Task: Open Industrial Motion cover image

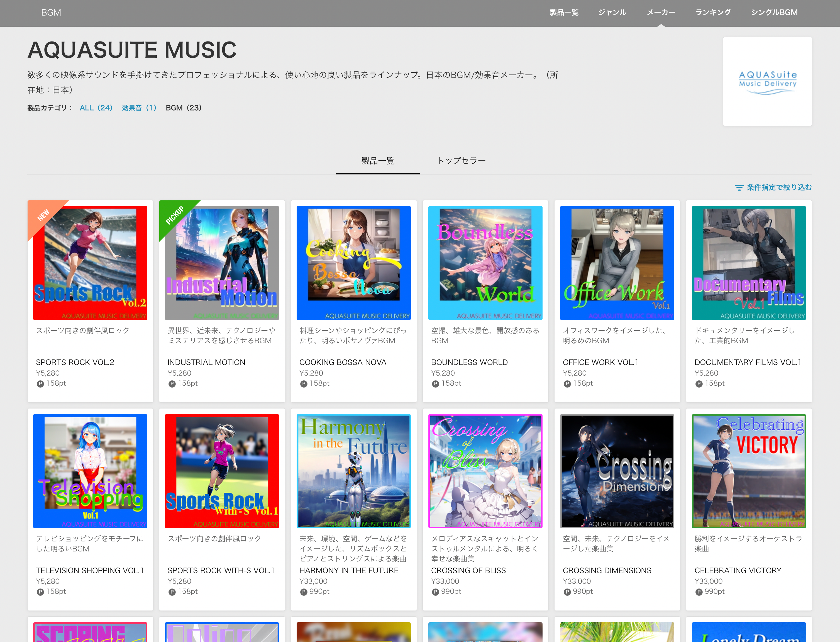Action: coord(222,263)
